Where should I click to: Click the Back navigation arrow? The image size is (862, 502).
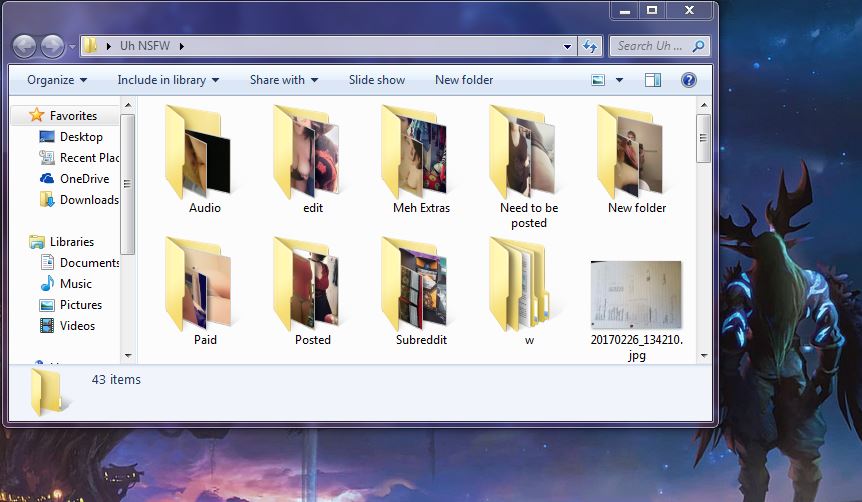(25, 46)
